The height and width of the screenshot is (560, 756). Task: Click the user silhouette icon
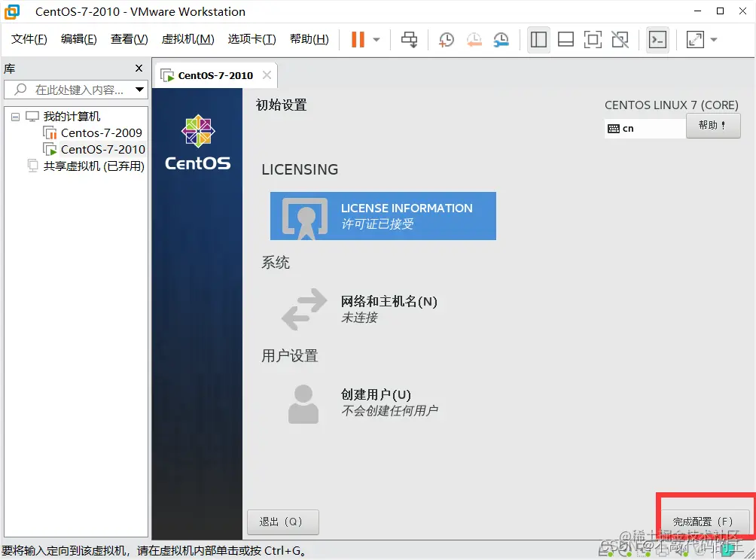(x=303, y=404)
